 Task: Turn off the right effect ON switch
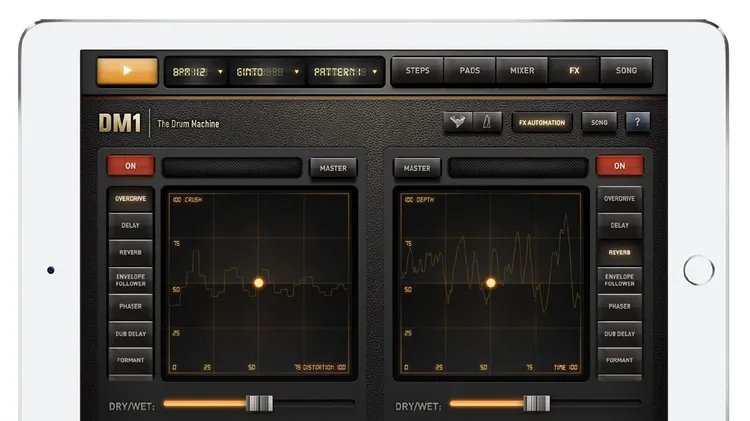pyautogui.click(x=619, y=166)
